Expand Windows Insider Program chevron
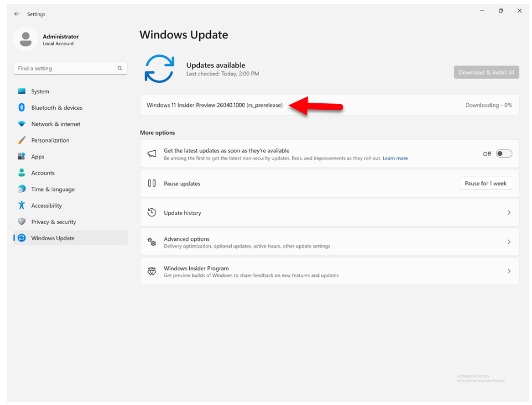The image size is (532, 405). 509,271
